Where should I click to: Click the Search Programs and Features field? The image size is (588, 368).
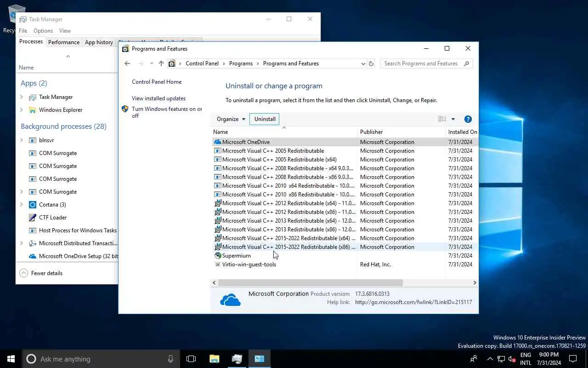(426, 63)
